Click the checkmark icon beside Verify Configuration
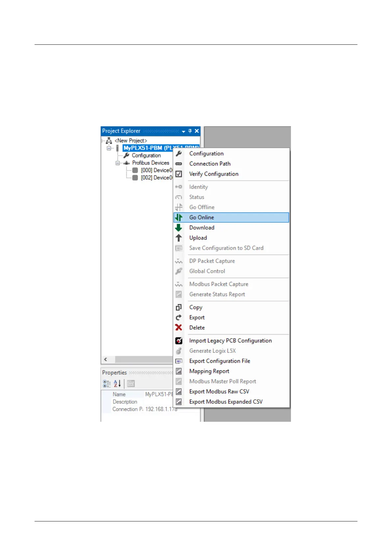The width and height of the screenshot is (392, 554). coord(179,174)
